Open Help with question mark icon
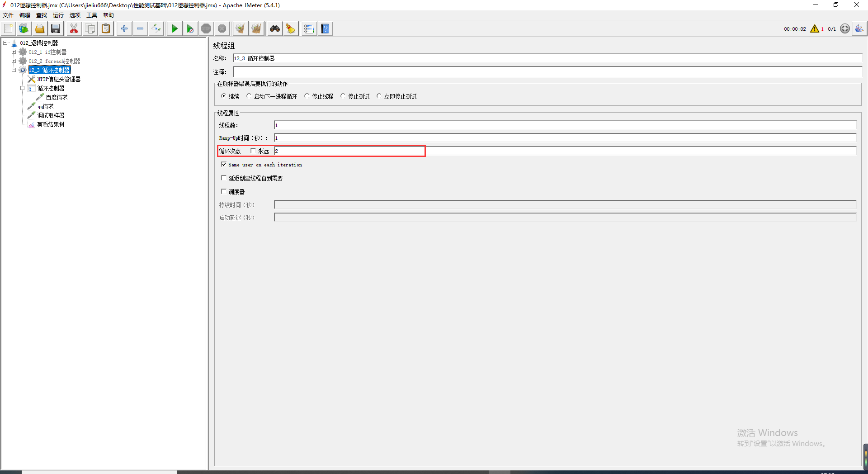868x474 pixels. click(325, 28)
